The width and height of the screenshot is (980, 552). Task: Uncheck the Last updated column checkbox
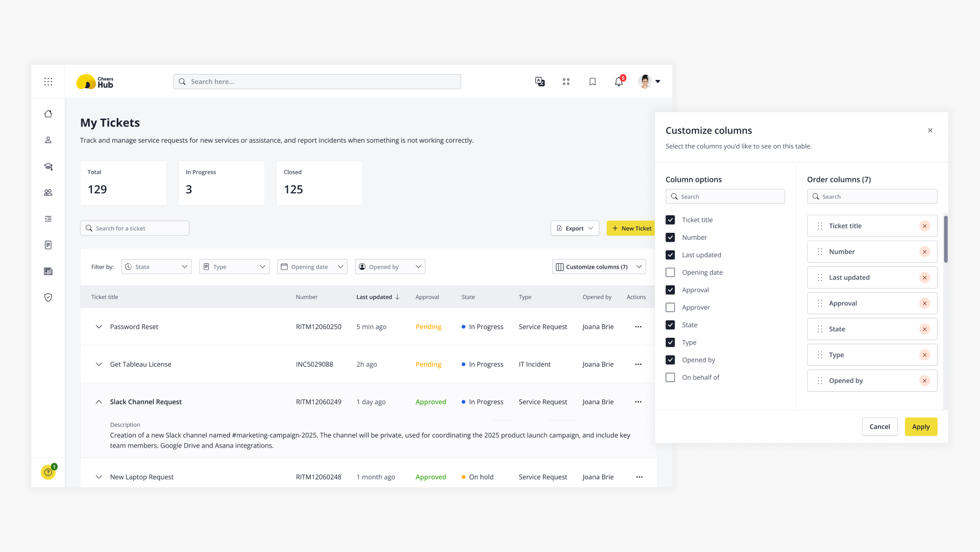click(x=670, y=255)
